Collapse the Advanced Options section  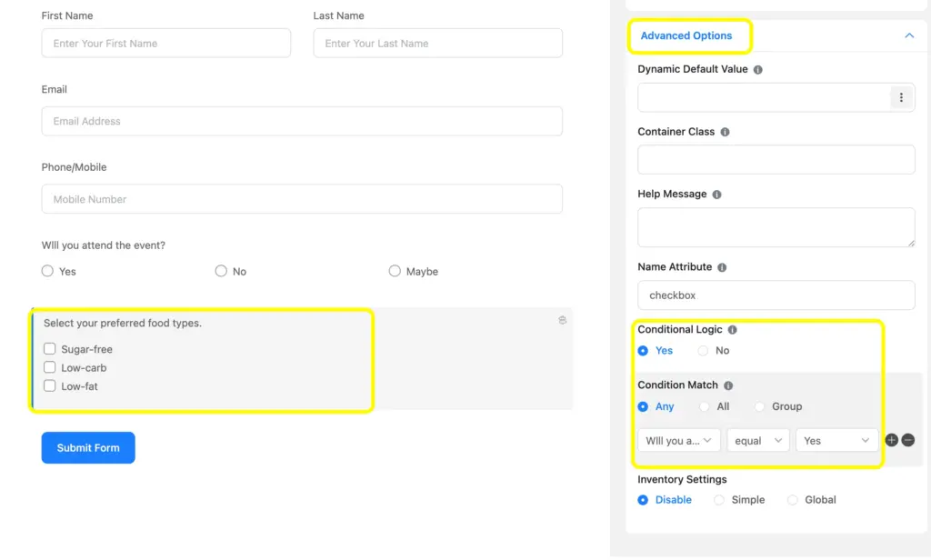pyautogui.click(x=909, y=35)
